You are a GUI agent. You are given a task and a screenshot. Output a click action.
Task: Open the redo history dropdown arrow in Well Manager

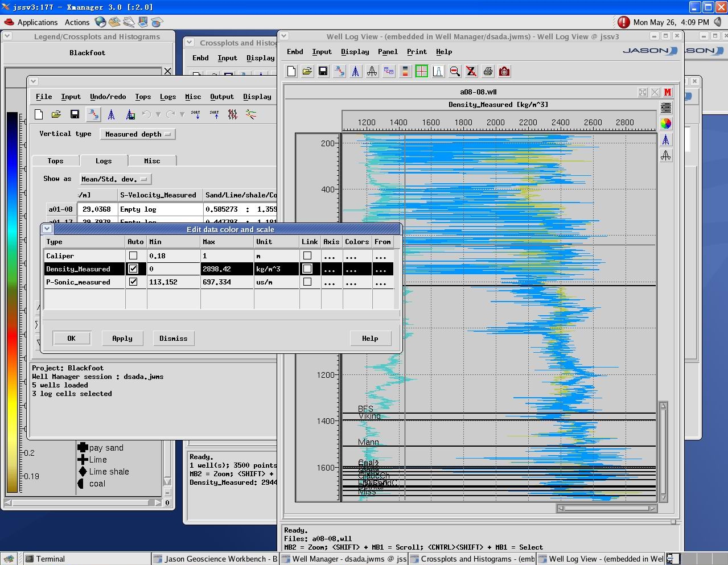point(182,114)
